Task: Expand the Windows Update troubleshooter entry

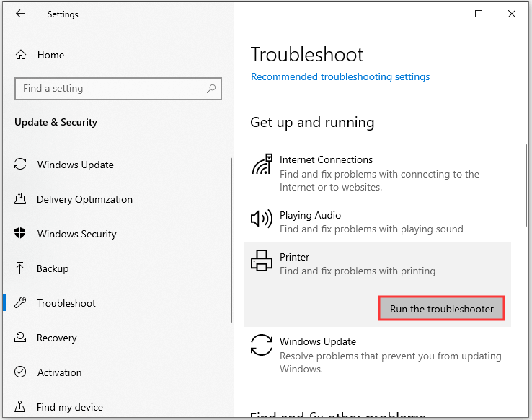Action: pyautogui.click(x=377, y=355)
